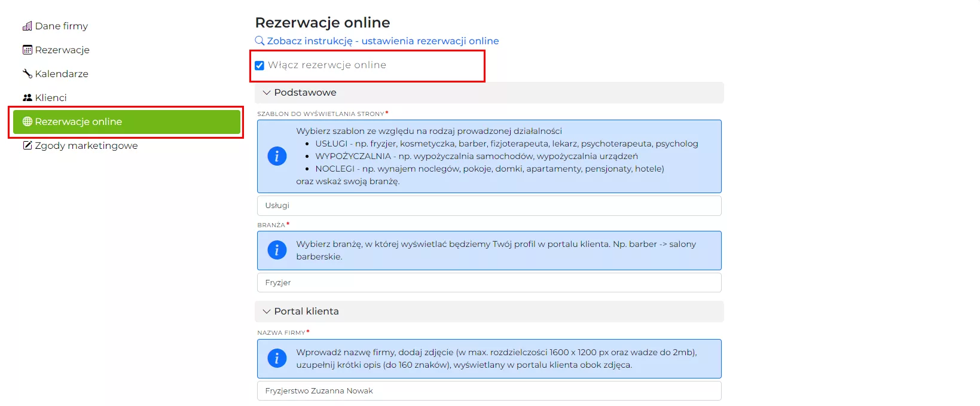
Task: Click the pencil icon beside Zgody marketingowe
Action: pyautogui.click(x=27, y=146)
